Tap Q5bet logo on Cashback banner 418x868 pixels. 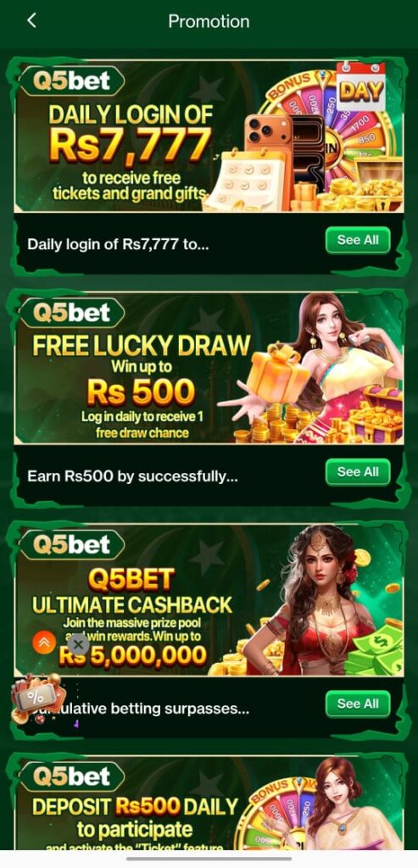point(72,545)
